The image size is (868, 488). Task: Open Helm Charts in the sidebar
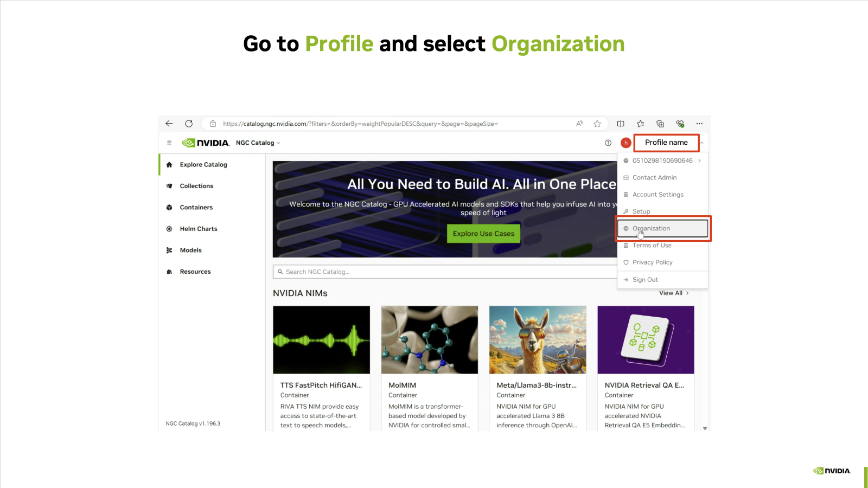pos(212,229)
